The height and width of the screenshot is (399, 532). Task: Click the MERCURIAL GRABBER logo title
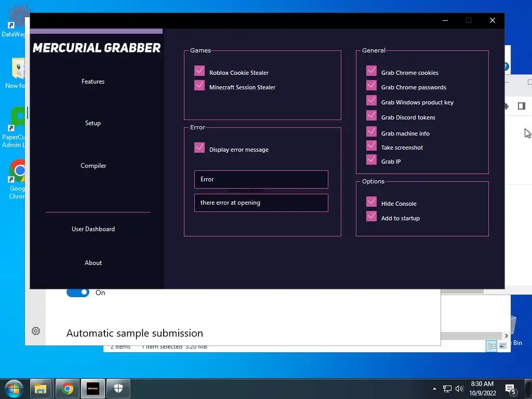pyautogui.click(x=97, y=48)
